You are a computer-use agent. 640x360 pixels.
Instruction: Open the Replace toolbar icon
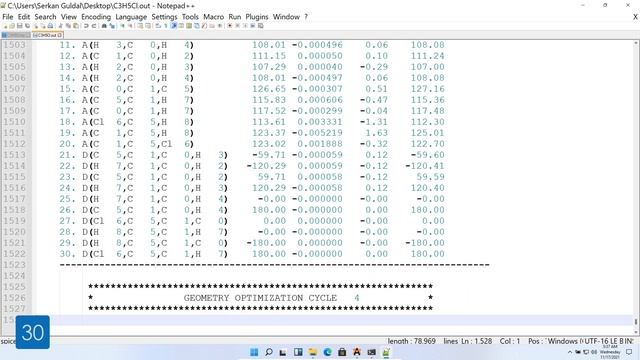(x=113, y=26)
